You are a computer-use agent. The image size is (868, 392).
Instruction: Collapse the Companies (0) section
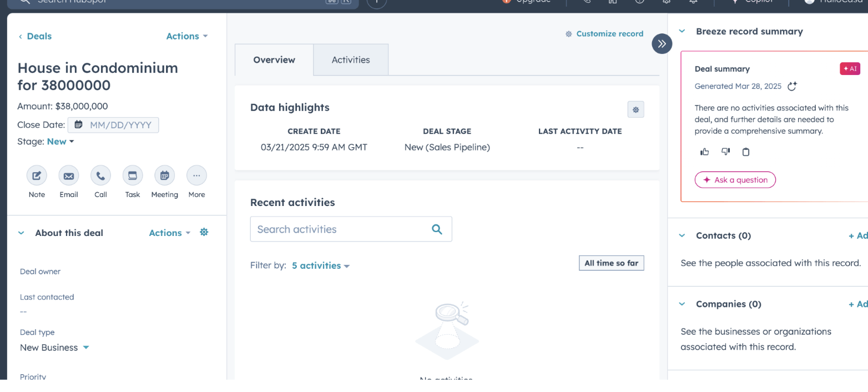pos(682,304)
